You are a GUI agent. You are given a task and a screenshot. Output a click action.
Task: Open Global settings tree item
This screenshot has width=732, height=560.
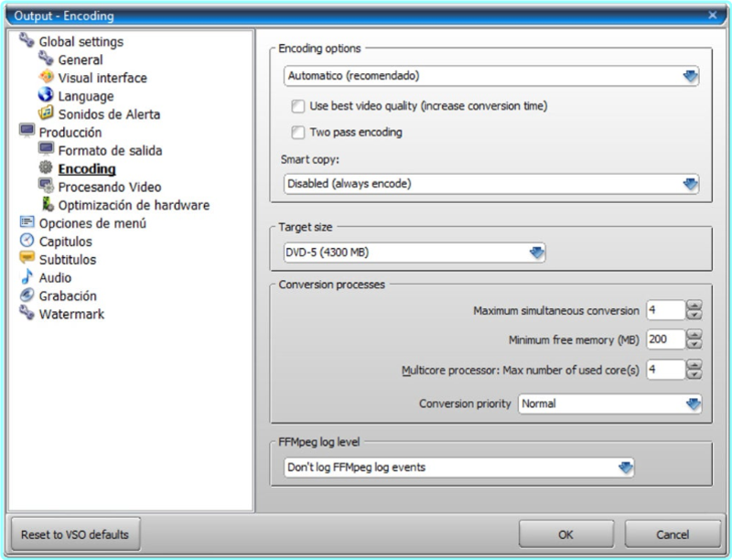[81, 41]
